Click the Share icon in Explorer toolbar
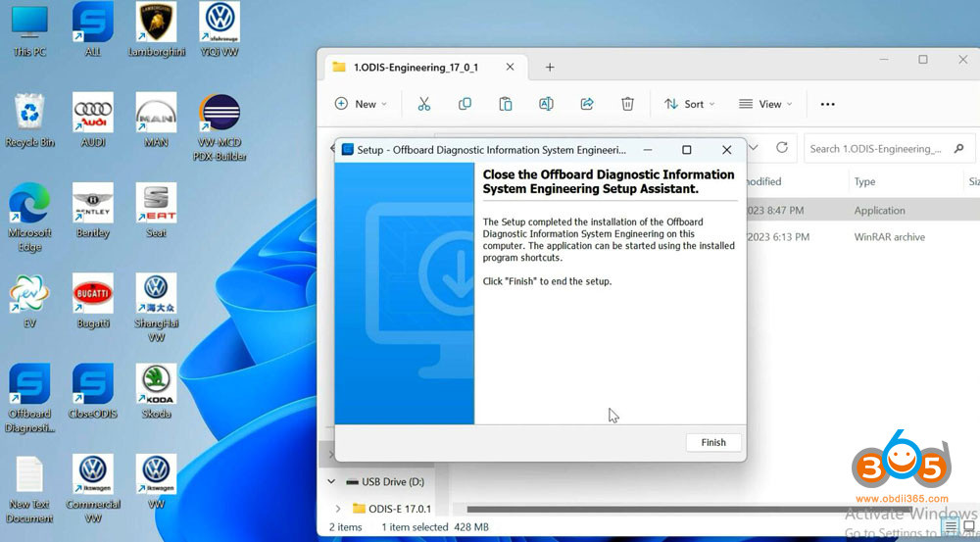 [587, 104]
